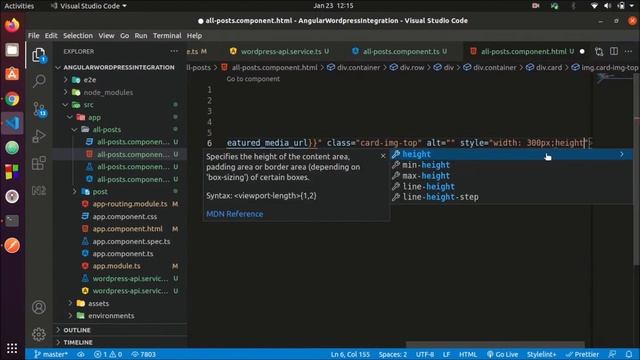Open Explorer panel More Actions ellipsis
The height and width of the screenshot is (360, 640).
pyautogui.click(x=174, y=51)
